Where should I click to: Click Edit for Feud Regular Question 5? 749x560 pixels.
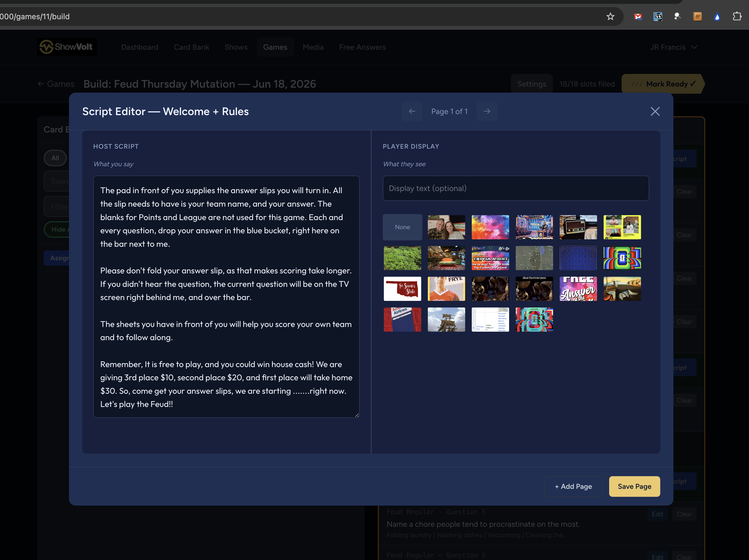(657, 514)
